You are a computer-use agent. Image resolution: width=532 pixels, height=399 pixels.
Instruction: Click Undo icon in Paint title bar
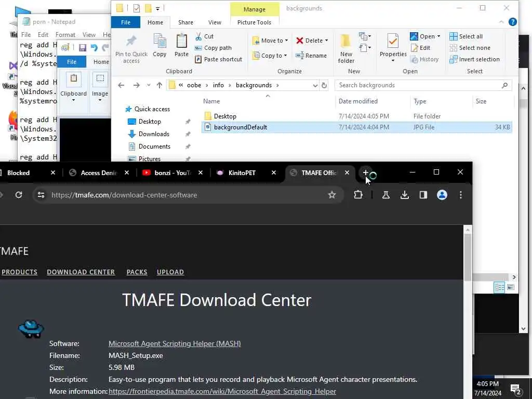[94, 48]
